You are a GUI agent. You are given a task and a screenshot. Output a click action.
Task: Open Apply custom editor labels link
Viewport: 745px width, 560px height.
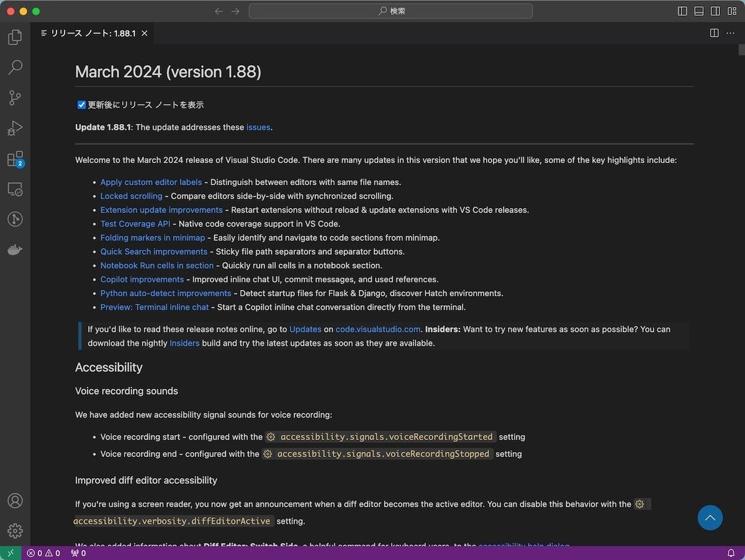click(151, 182)
